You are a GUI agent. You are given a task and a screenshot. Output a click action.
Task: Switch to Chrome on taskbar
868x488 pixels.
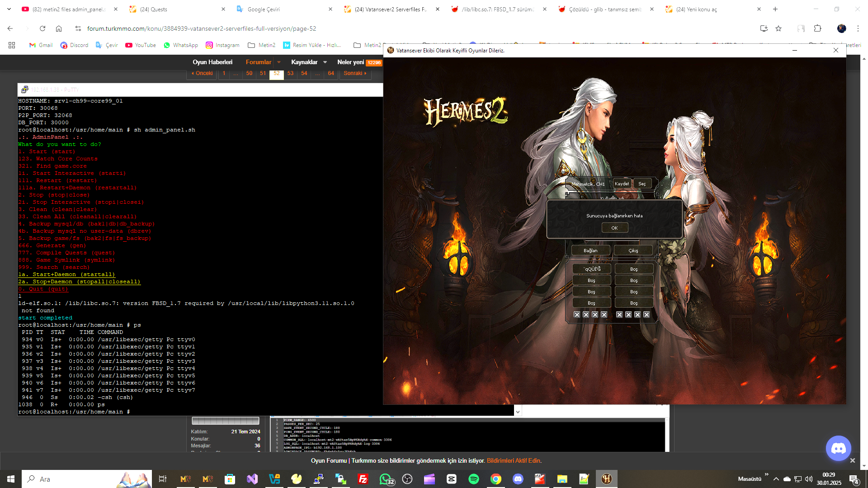click(496, 479)
